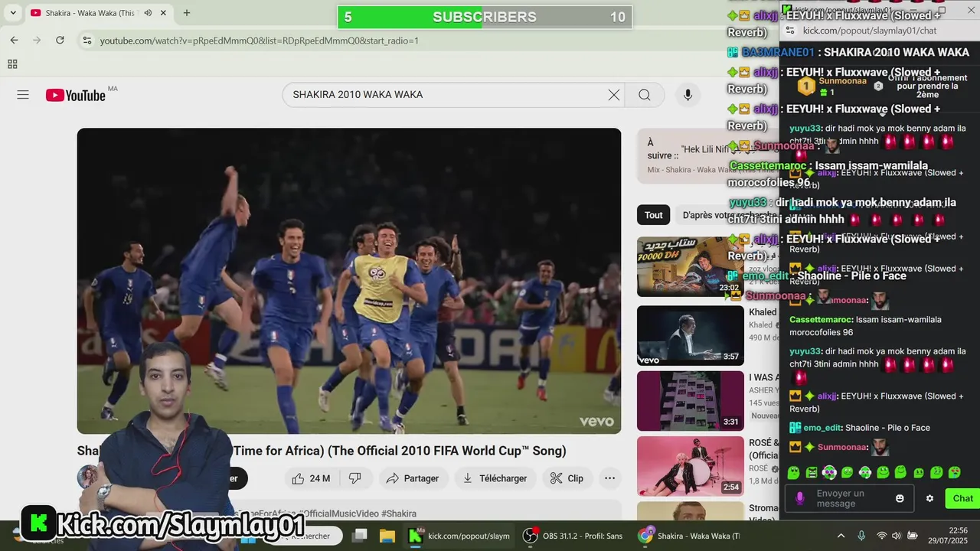The image size is (980, 551).
Task: Open the 23:02 suggested video thumbnail
Action: coord(690,266)
